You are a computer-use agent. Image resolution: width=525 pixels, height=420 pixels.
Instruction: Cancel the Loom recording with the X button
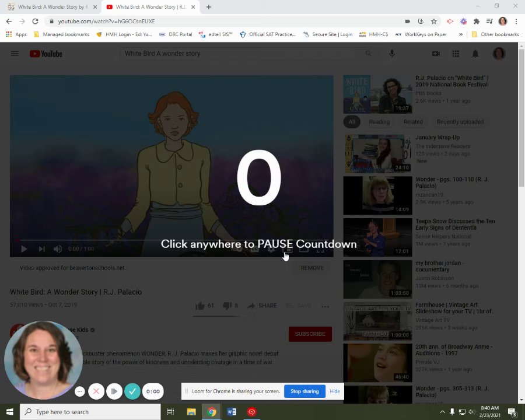(96, 391)
